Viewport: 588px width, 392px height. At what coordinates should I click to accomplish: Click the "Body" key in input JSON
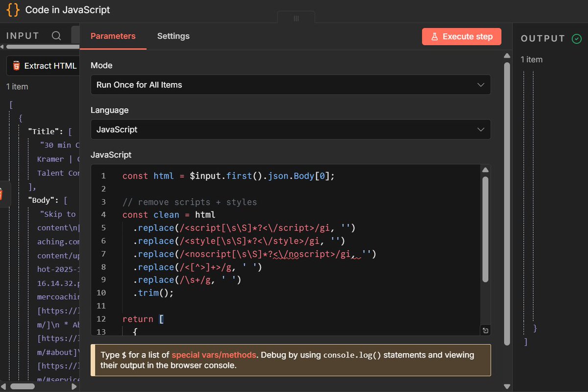pos(43,200)
